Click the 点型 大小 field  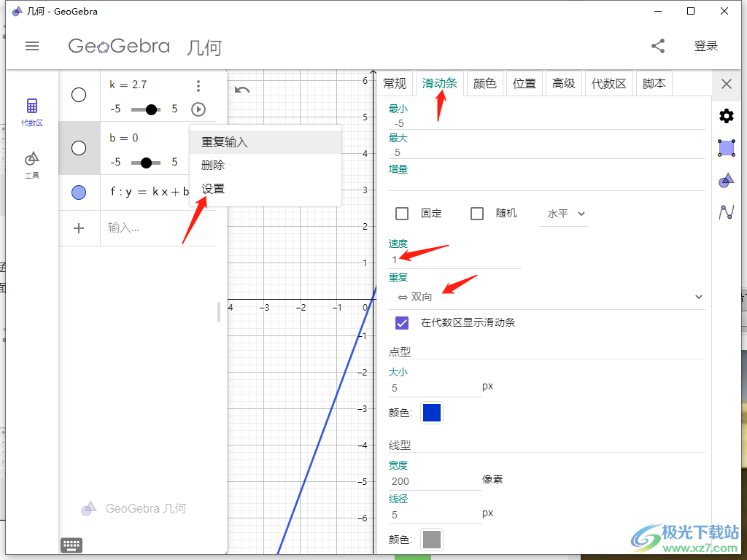pos(436,388)
